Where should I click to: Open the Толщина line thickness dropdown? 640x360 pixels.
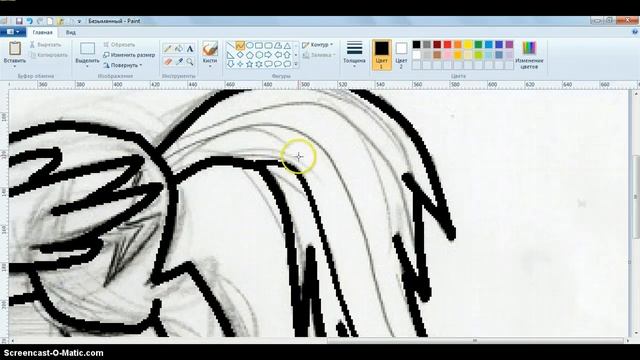click(354, 55)
